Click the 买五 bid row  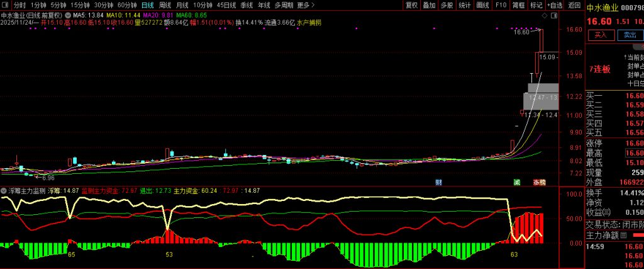click(615, 132)
